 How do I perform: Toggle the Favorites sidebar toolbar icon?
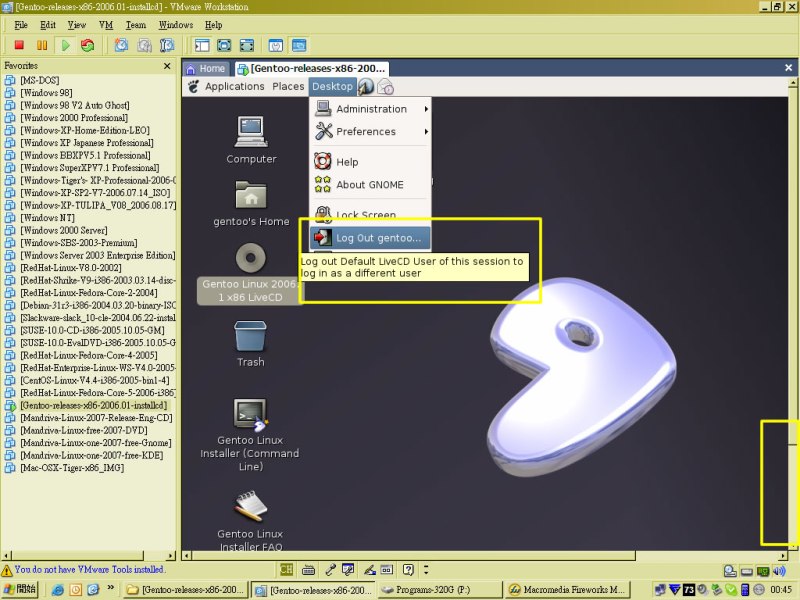click(x=202, y=45)
